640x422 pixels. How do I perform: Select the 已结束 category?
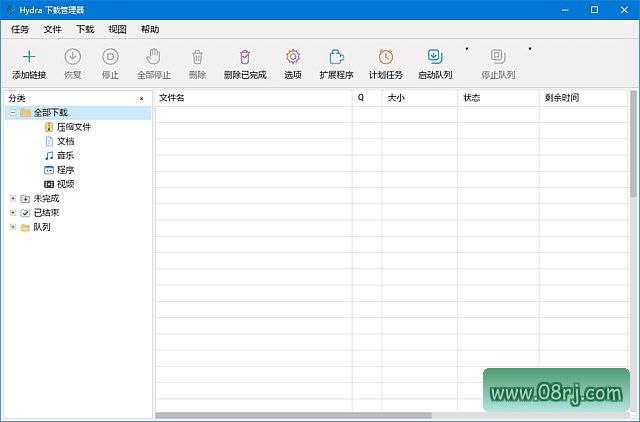(46, 213)
